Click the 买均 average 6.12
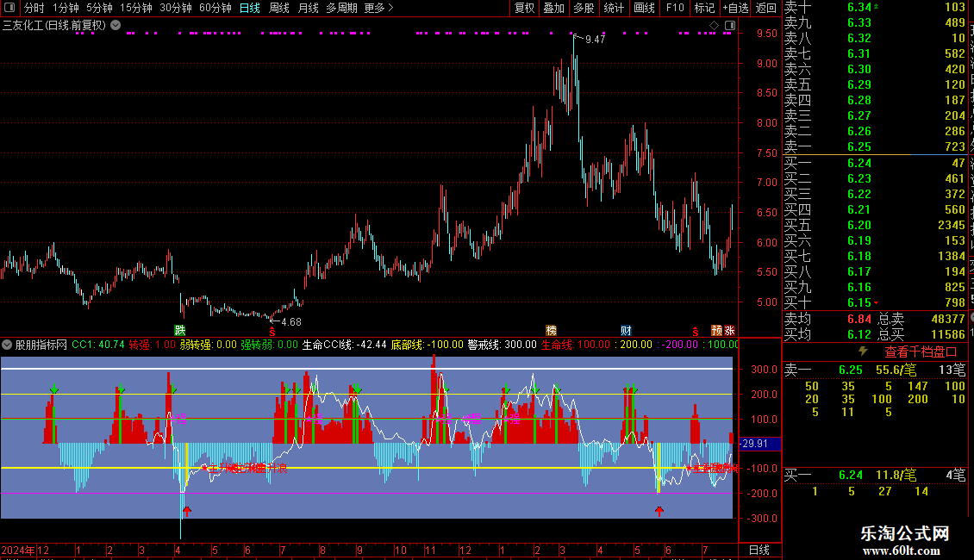Viewport: 974px width, 560px height. pos(859,334)
